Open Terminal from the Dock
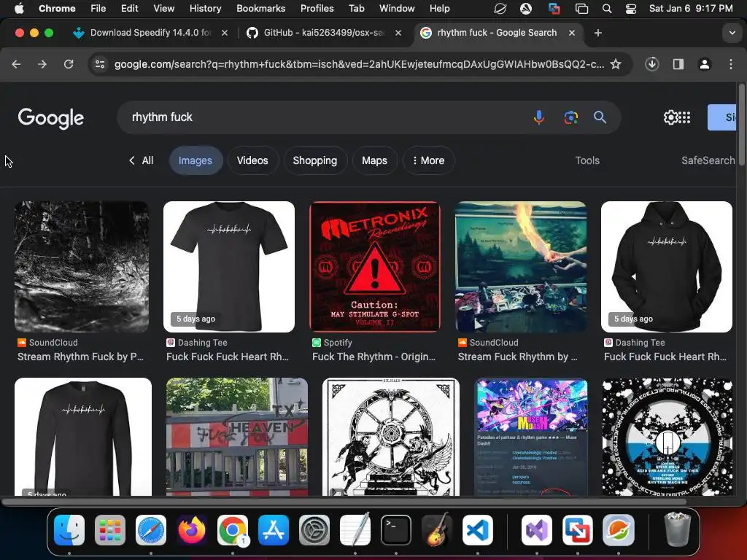 pyautogui.click(x=396, y=530)
